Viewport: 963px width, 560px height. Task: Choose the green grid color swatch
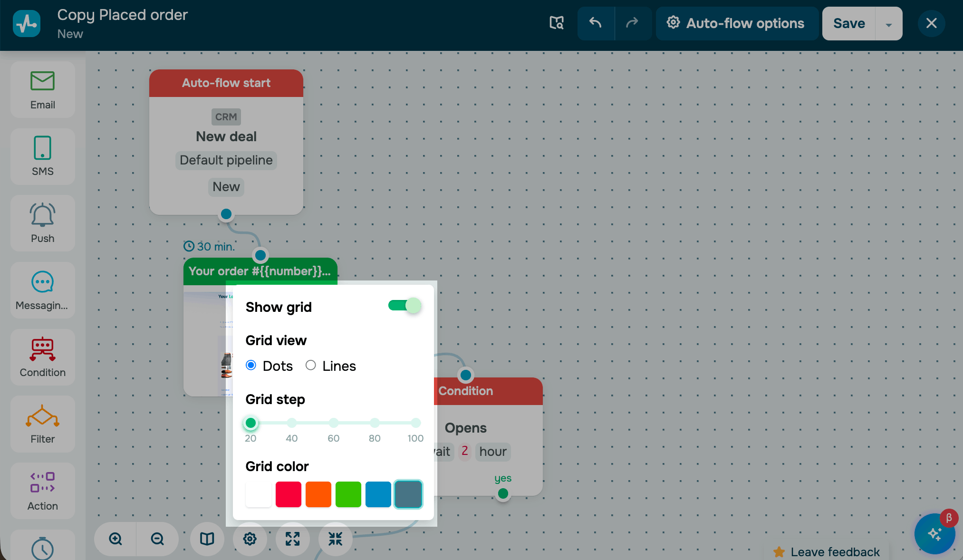(348, 494)
